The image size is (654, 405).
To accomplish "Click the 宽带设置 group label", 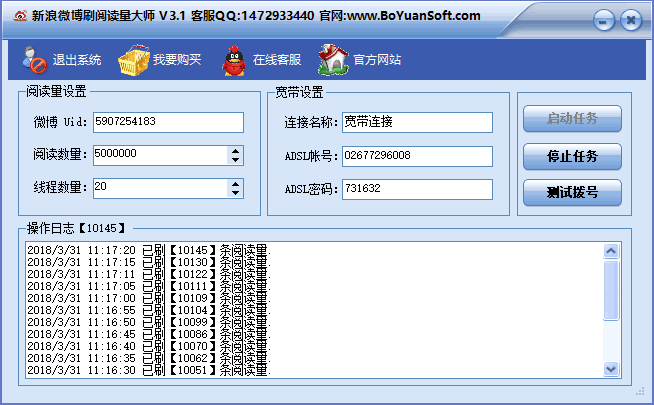I will (x=299, y=92).
